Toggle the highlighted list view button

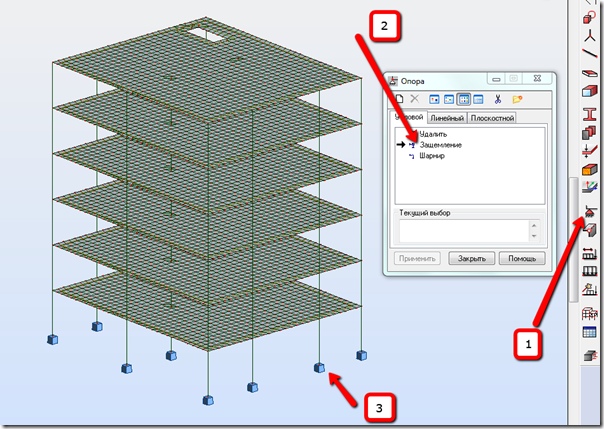(464, 99)
